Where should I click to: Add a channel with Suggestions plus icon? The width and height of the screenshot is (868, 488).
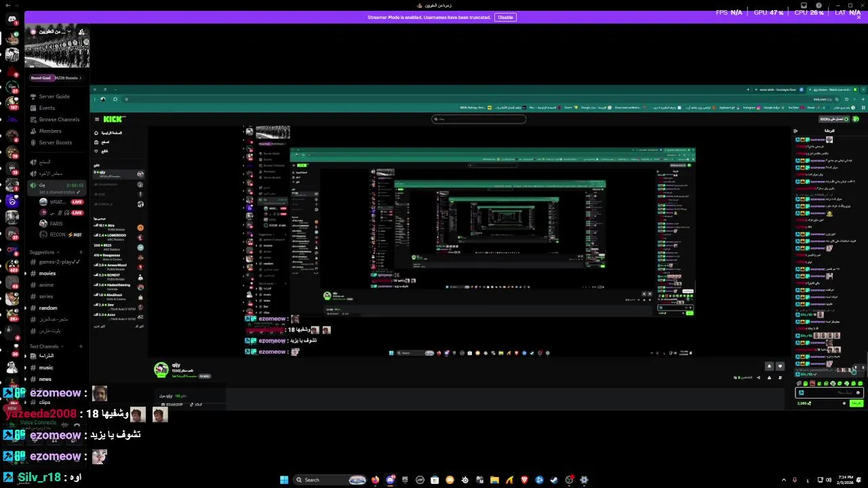(81, 252)
